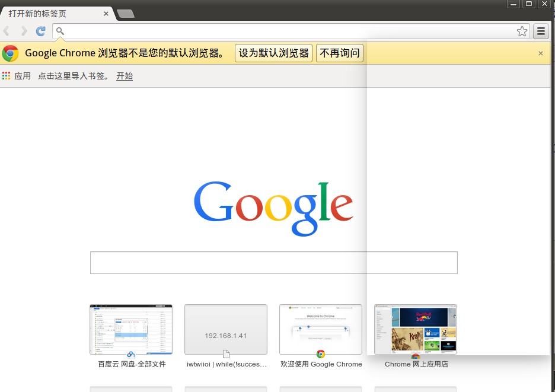The image size is (555, 392).
Task: Open a new tab with the new-tab button
Action: (126, 14)
